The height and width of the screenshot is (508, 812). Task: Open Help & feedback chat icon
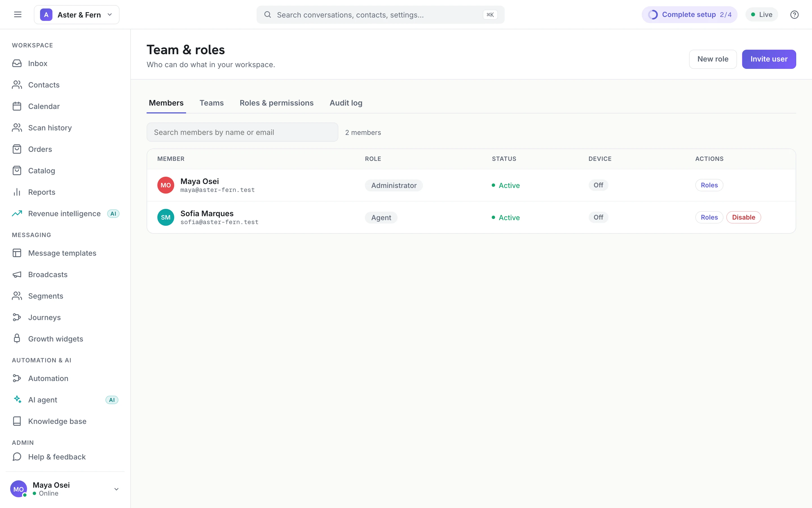pyautogui.click(x=17, y=457)
